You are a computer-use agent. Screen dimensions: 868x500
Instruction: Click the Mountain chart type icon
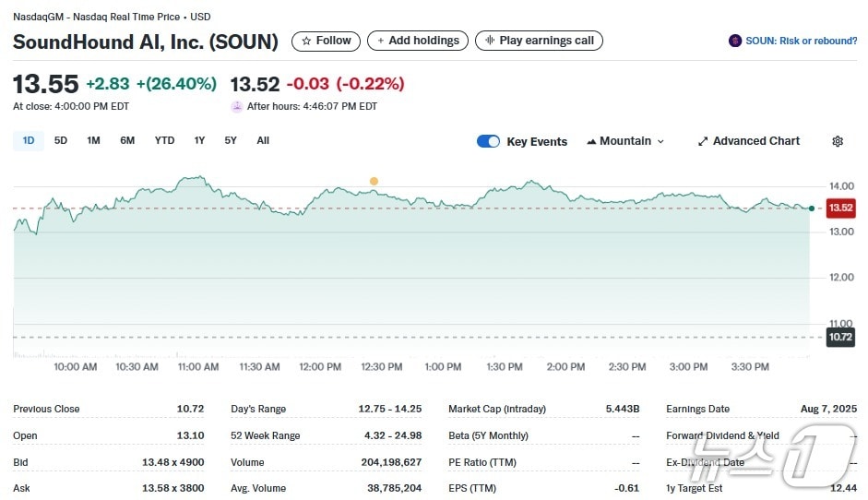pos(591,141)
